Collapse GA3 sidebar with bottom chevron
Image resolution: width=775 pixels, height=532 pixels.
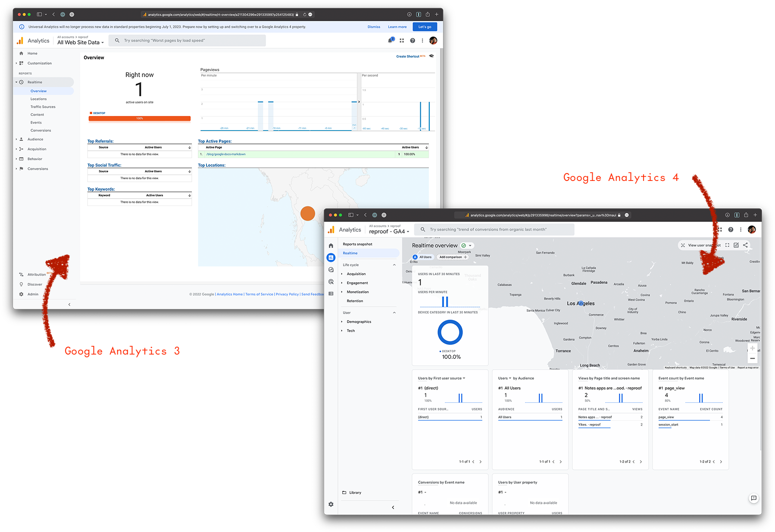coord(69,305)
